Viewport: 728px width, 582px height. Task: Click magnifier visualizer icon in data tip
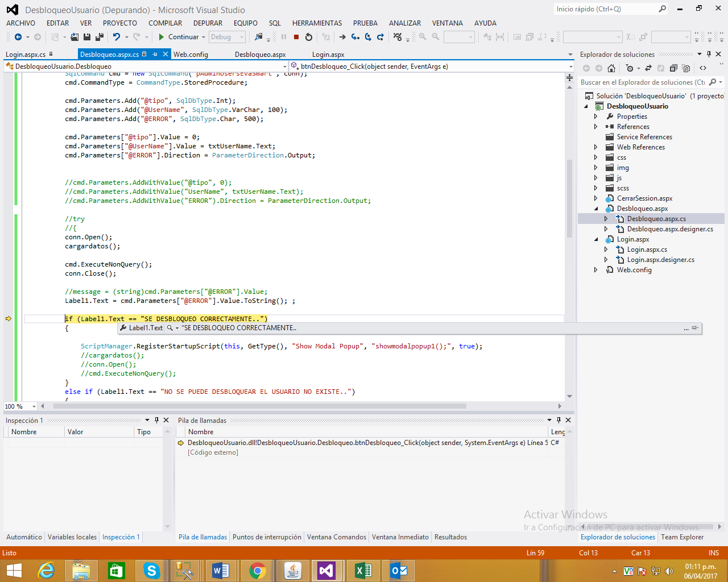point(169,328)
